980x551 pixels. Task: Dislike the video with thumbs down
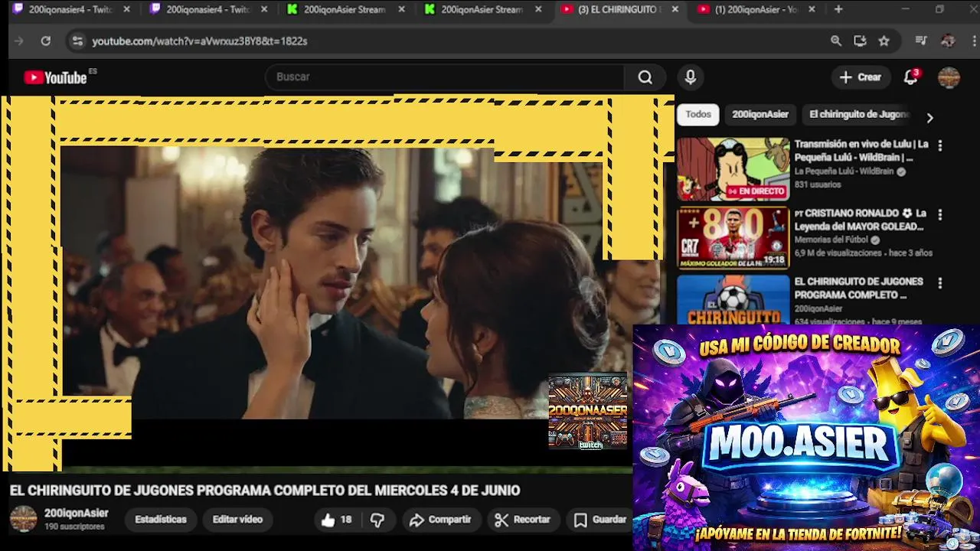click(377, 520)
